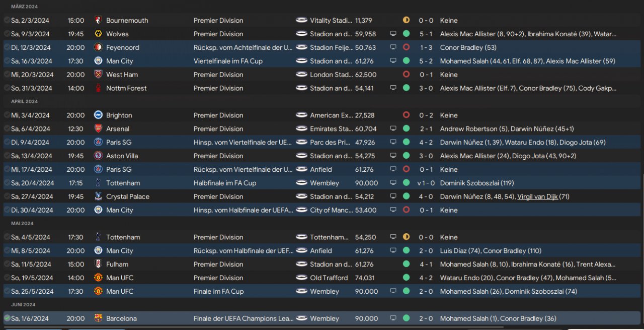Click the Conor Bradley (53) scorer text
This screenshot has height=330, width=644.
coord(468,47)
